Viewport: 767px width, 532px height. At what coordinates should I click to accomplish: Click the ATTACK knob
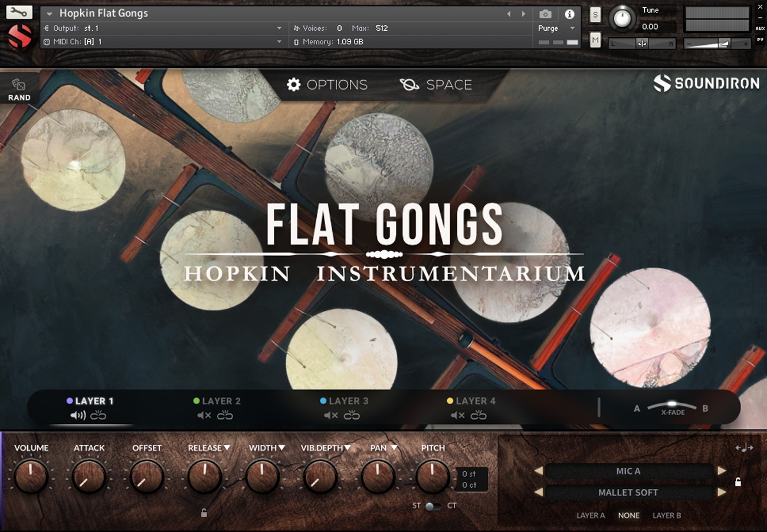(88, 477)
